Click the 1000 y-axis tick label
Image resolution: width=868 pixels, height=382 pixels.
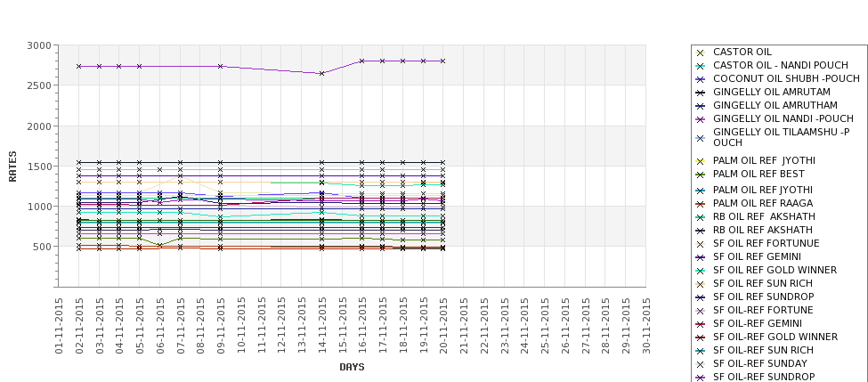pos(39,206)
